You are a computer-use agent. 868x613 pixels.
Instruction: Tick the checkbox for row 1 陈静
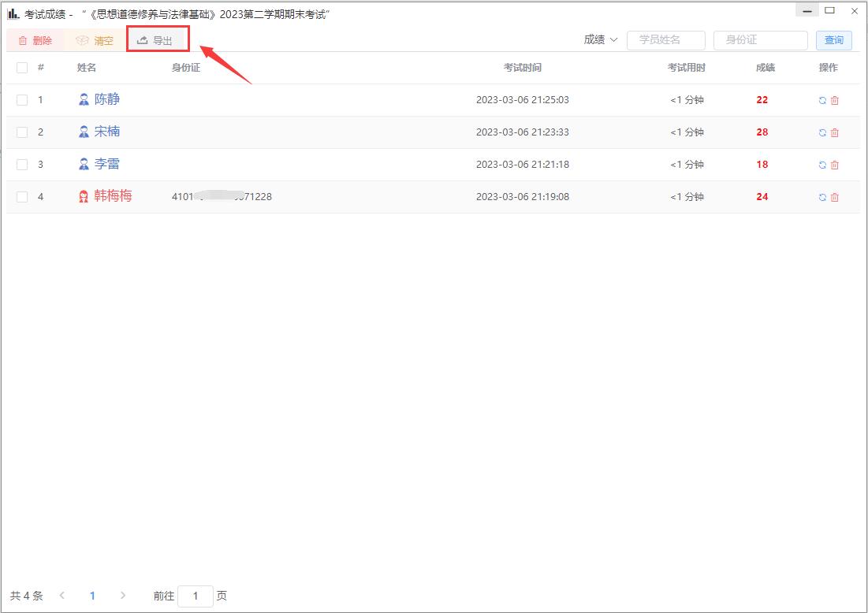click(22, 100)
